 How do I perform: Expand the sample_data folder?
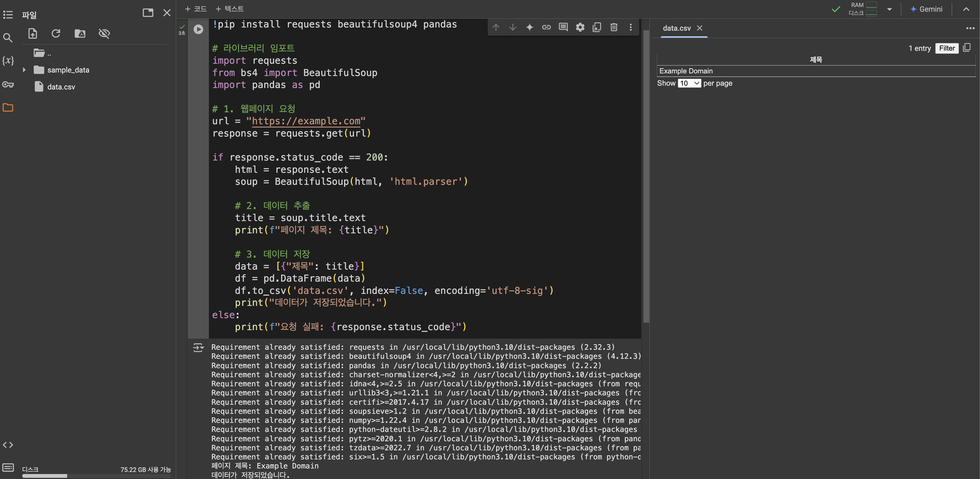point(24,70)
